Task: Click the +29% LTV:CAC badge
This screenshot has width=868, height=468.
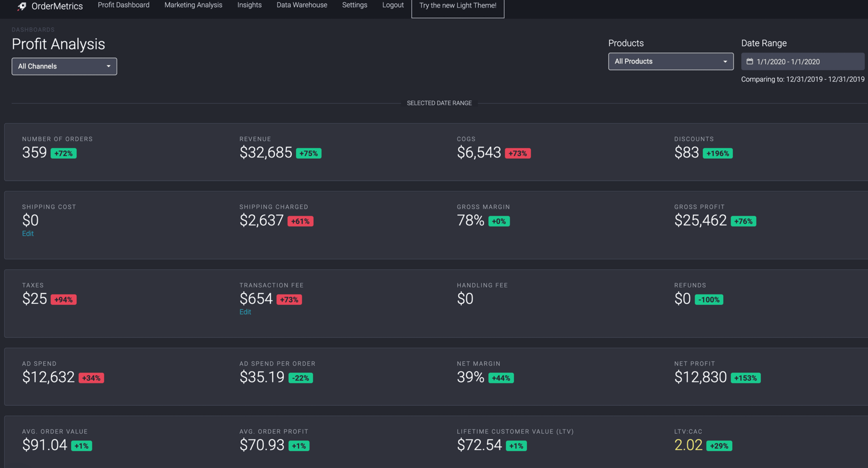Action: [x=719, y=446]
